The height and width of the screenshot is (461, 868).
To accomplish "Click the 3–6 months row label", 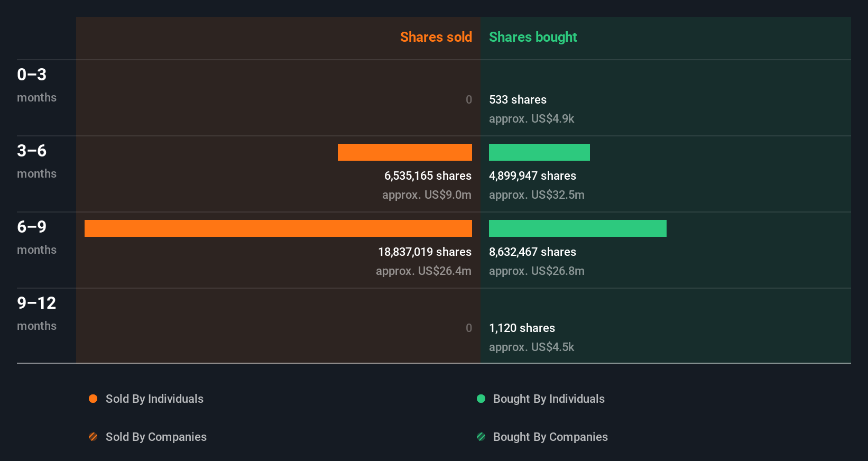I will coord(36,161).
